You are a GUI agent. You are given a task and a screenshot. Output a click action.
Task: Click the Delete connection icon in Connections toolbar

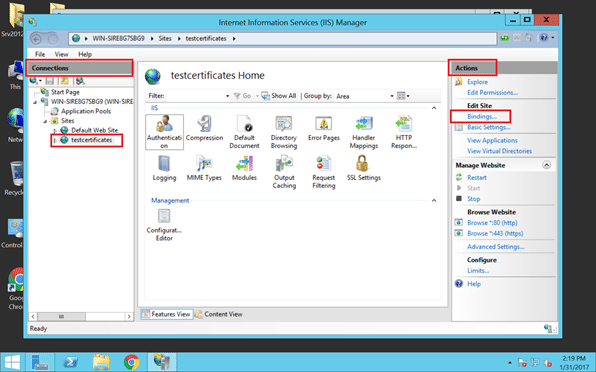pos(80,81)
